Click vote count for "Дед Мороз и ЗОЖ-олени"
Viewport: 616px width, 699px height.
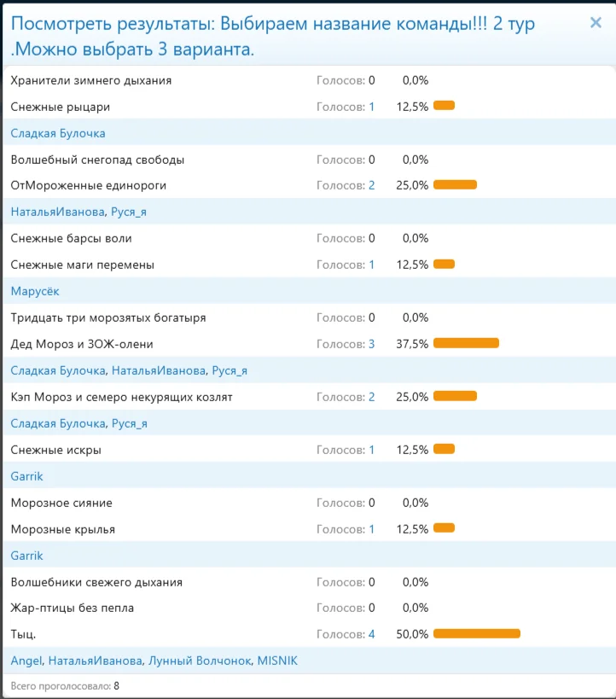pos(371,344)
